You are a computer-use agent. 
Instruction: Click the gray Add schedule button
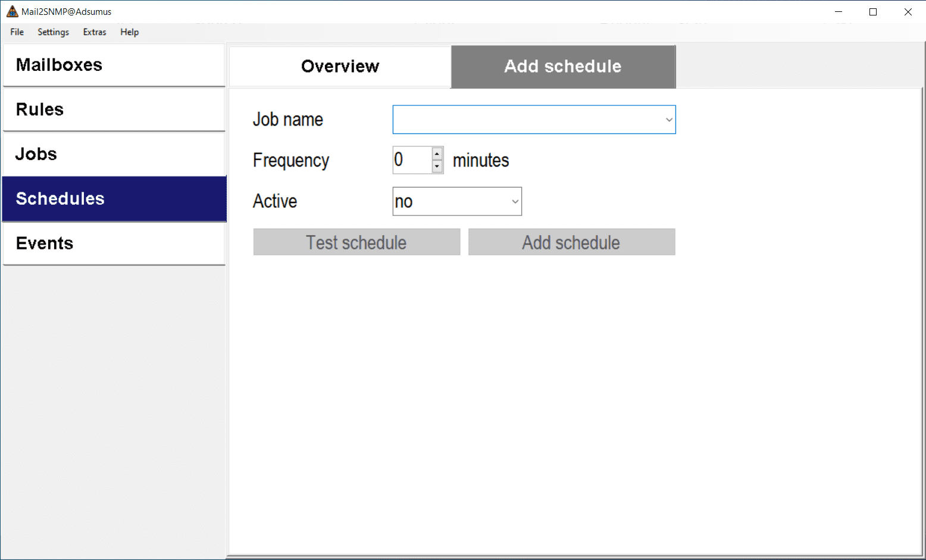(571, 242)
